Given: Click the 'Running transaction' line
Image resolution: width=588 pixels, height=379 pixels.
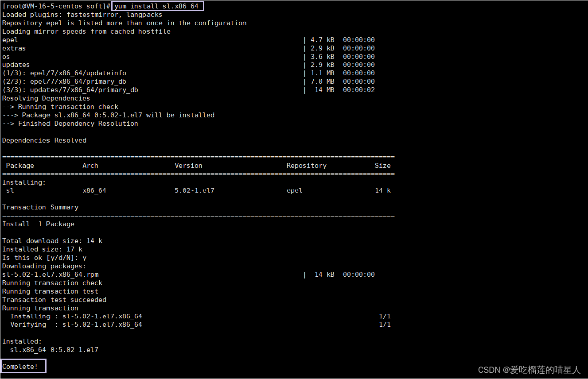Looking at the screenshot, I should [x=40, y=308].
